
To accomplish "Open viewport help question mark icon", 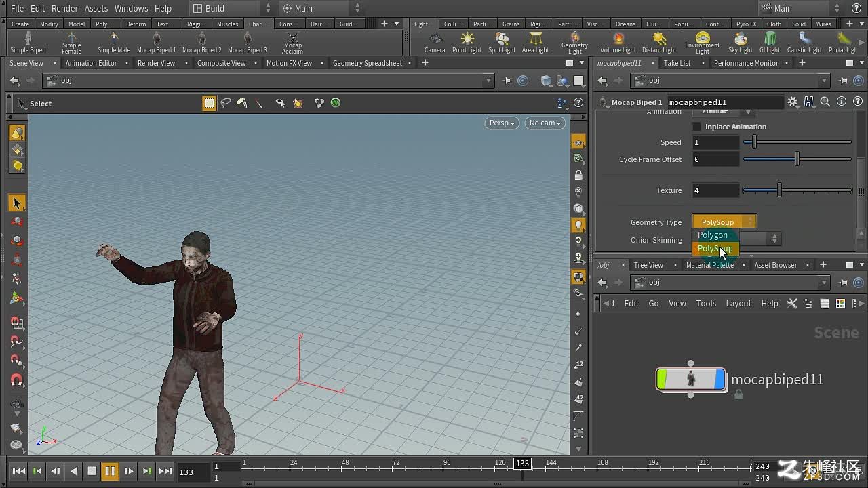I will tap(578, 103).
